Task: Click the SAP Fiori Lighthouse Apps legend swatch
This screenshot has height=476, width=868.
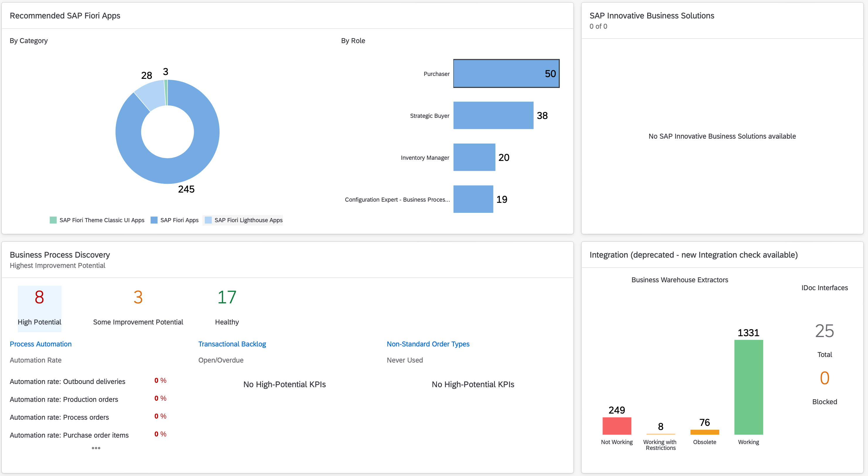Action: 208,220
